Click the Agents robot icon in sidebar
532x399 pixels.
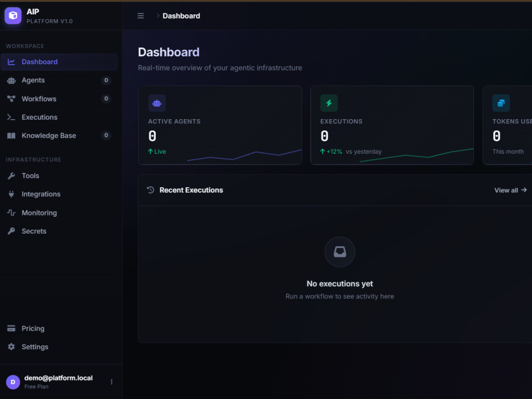click(11, 80)
